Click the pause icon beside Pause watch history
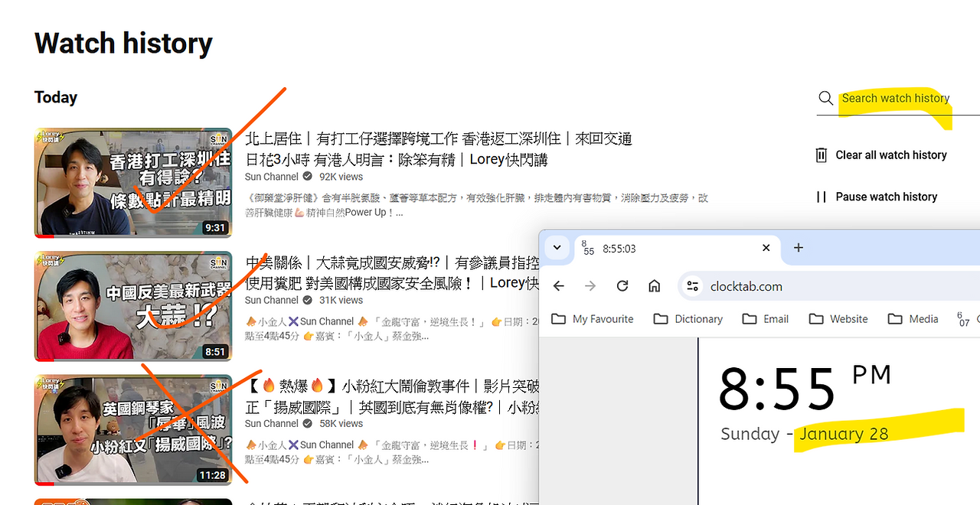 click(822, 197)
